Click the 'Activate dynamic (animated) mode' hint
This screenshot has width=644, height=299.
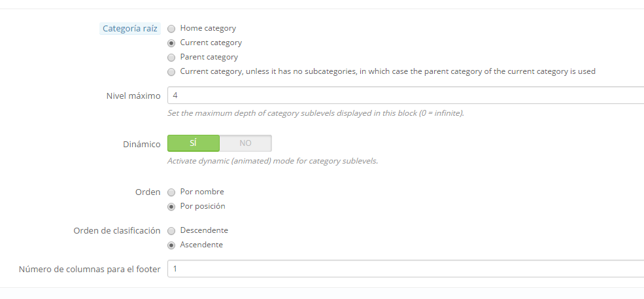click(273, 161)
